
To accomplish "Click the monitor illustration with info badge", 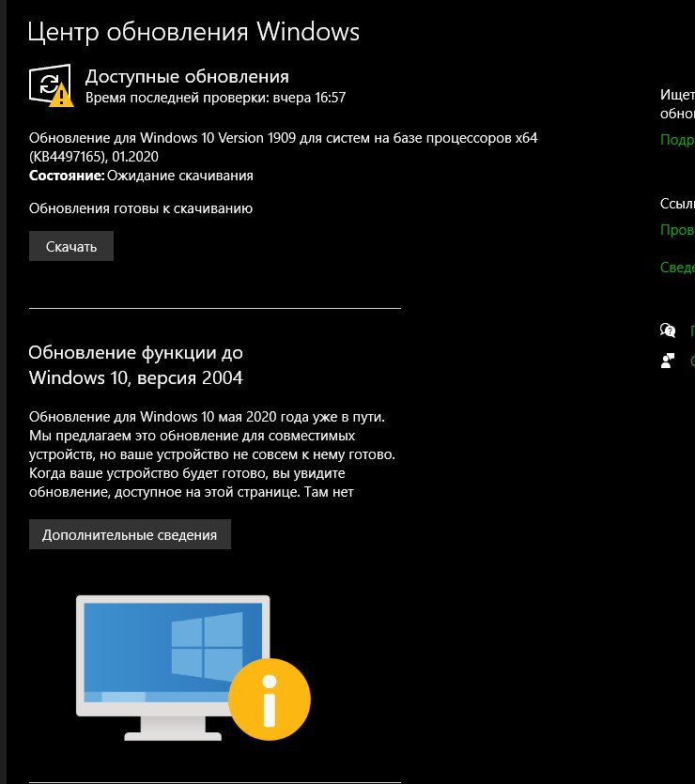I will [x=193, y=668].
